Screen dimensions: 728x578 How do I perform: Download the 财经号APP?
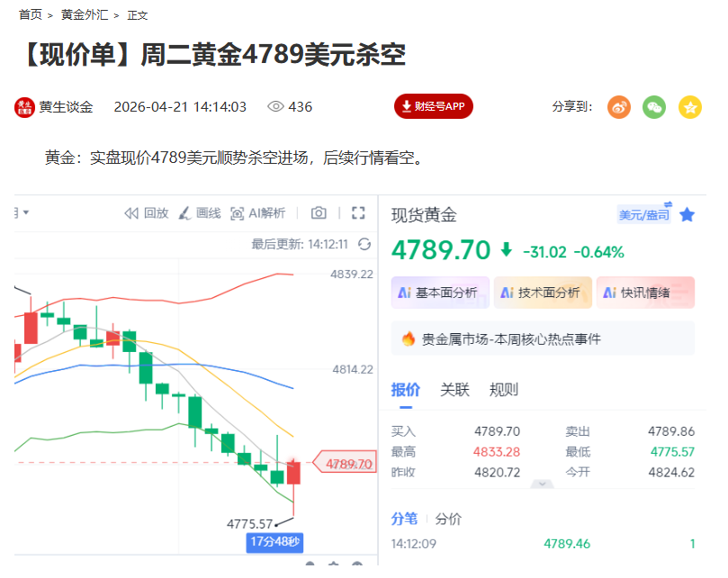[433, 106]
